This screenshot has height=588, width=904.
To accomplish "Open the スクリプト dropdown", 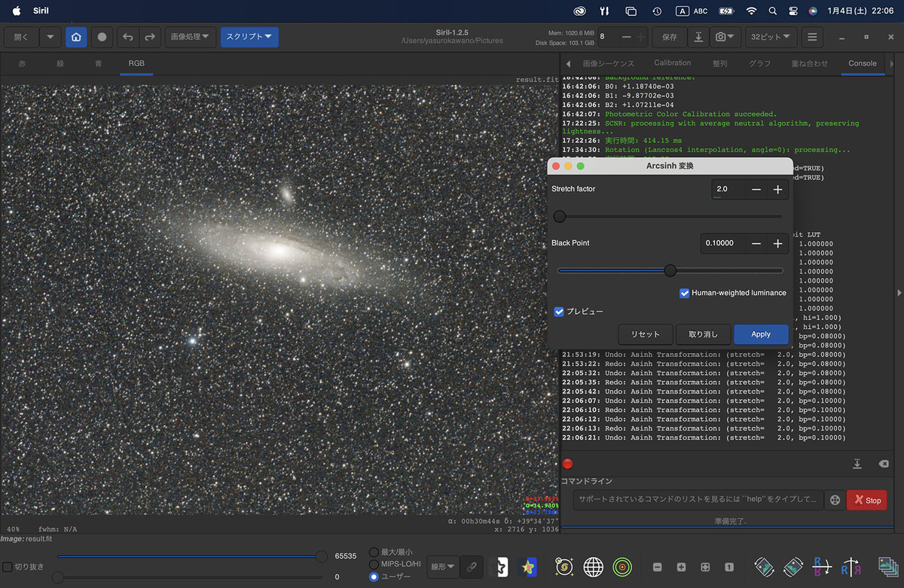I will tap(249, 36).
